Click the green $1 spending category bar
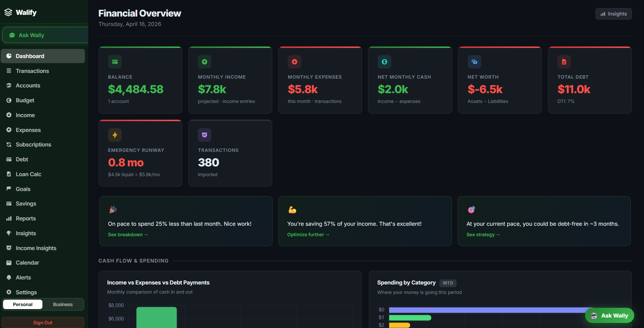The width and height of the screenshot is (644, 328). [x=410, y=318]
